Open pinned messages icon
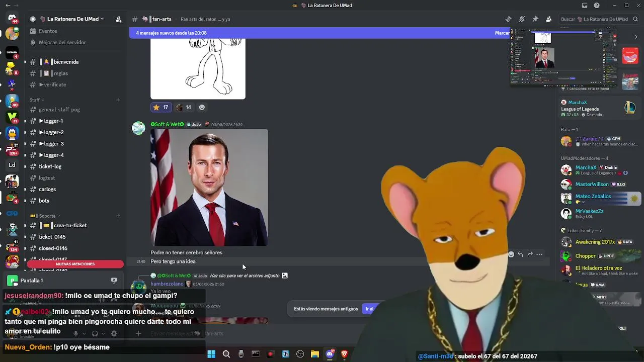644x362 pixels. coord(535,19)
